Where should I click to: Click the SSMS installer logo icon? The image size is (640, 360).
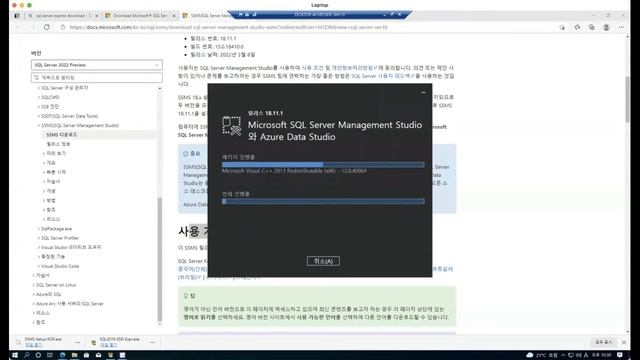click(x=231, y=125)
